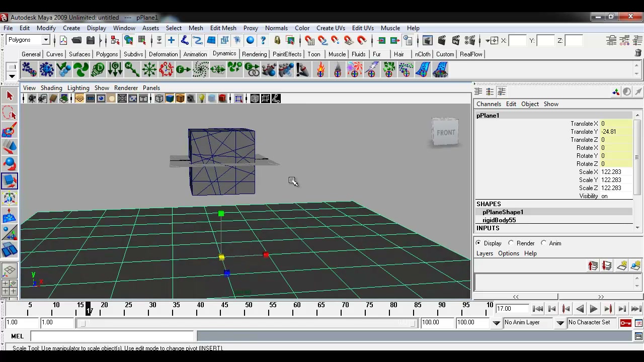The height and width of the screenshot is (362, 644).
Task: Click the save scene disk icon
Action: click(91, 40)
